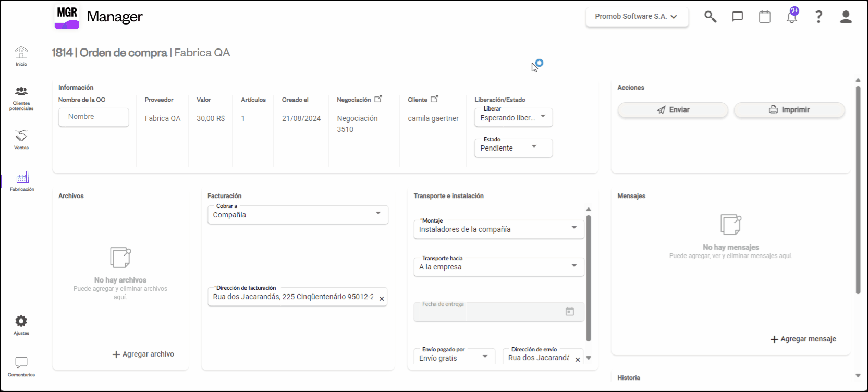Expand the Montaje dropdown

[x=499, y=229]
